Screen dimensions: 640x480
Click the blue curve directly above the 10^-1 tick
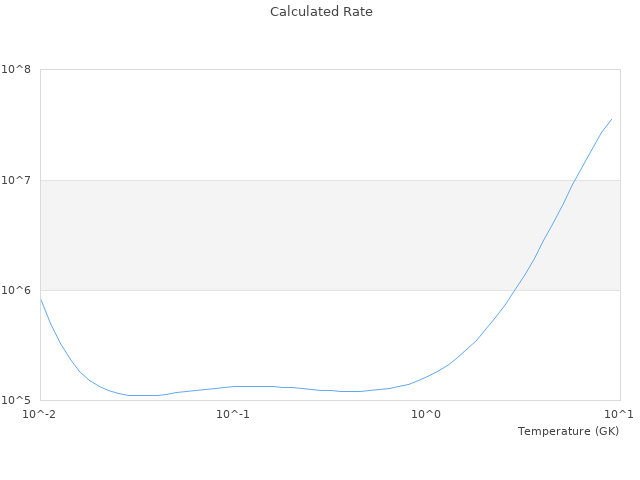coord(233,386)
